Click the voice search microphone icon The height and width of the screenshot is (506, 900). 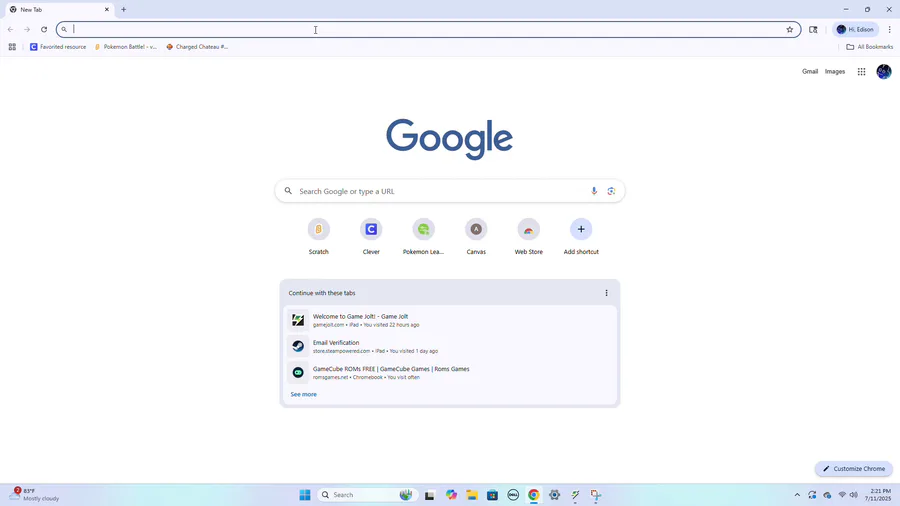[594, 191]
